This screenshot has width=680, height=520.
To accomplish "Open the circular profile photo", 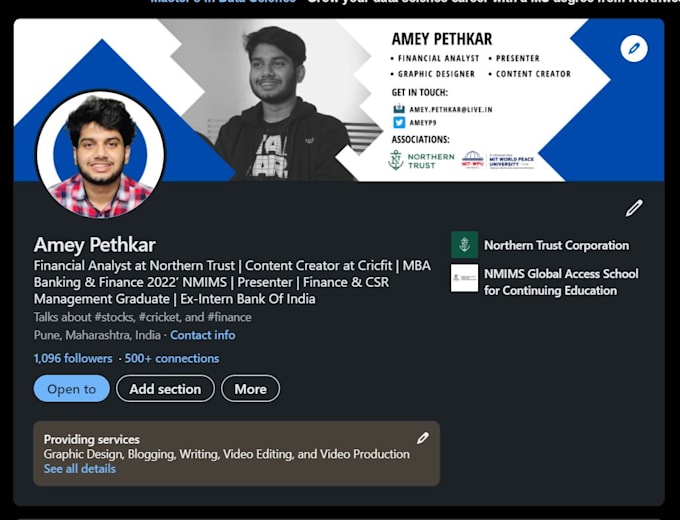I will pyautogui.click(x=100, y=154).
